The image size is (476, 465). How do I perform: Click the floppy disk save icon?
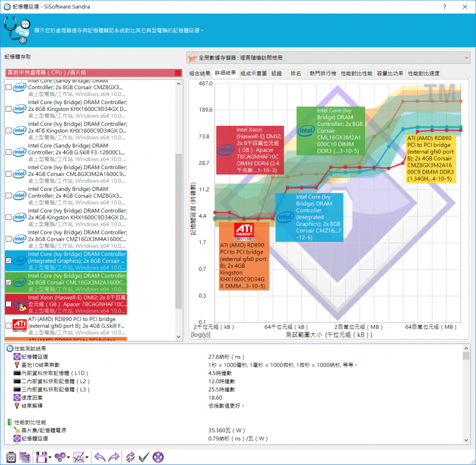point(42,457)
